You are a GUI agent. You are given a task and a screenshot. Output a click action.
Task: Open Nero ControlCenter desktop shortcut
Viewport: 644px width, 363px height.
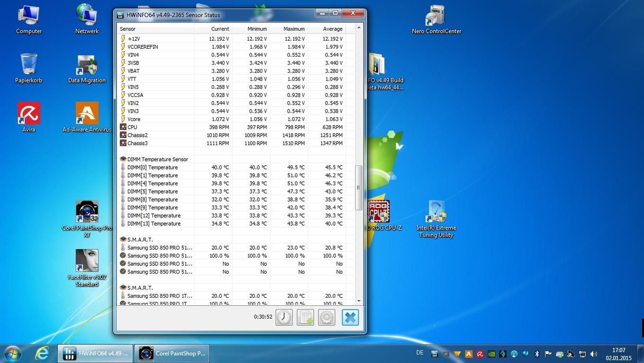[436, 19]
